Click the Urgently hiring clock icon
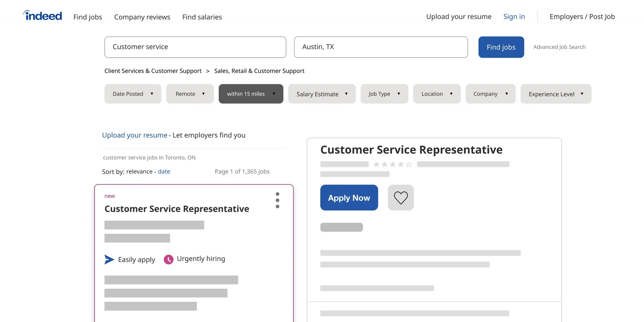Viewport: 644px width, 322px height. pos(168,259)
